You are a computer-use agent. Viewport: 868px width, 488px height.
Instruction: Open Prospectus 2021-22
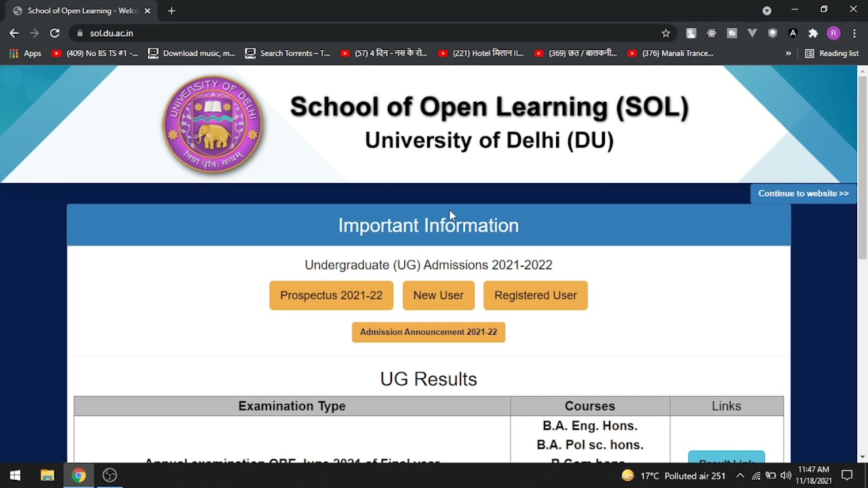pyautogui.click(x=331, y=296)
